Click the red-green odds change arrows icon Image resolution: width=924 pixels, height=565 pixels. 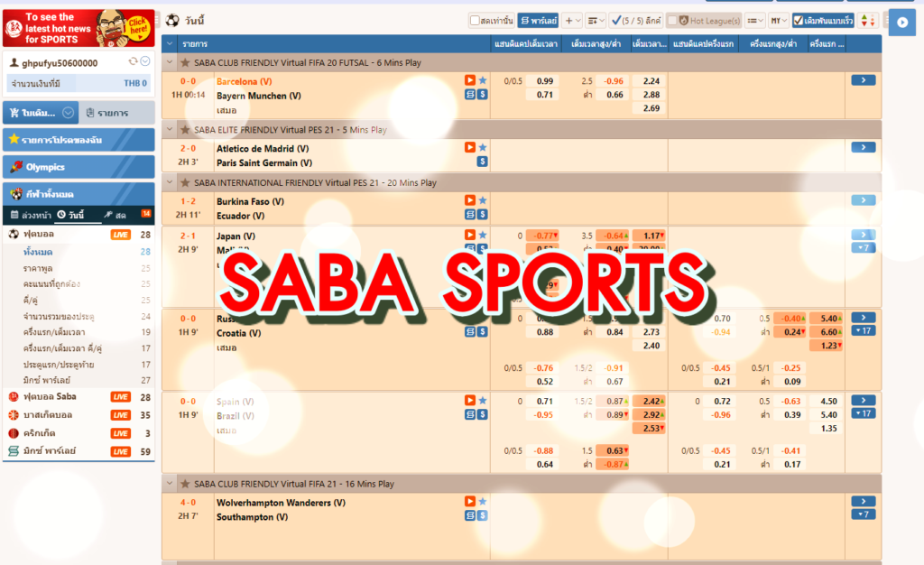[867, 21]
